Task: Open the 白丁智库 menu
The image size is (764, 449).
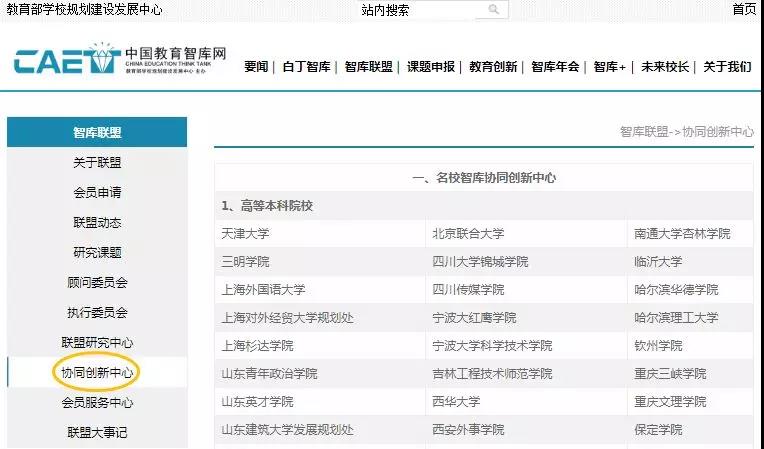Action: click(306, 67)
